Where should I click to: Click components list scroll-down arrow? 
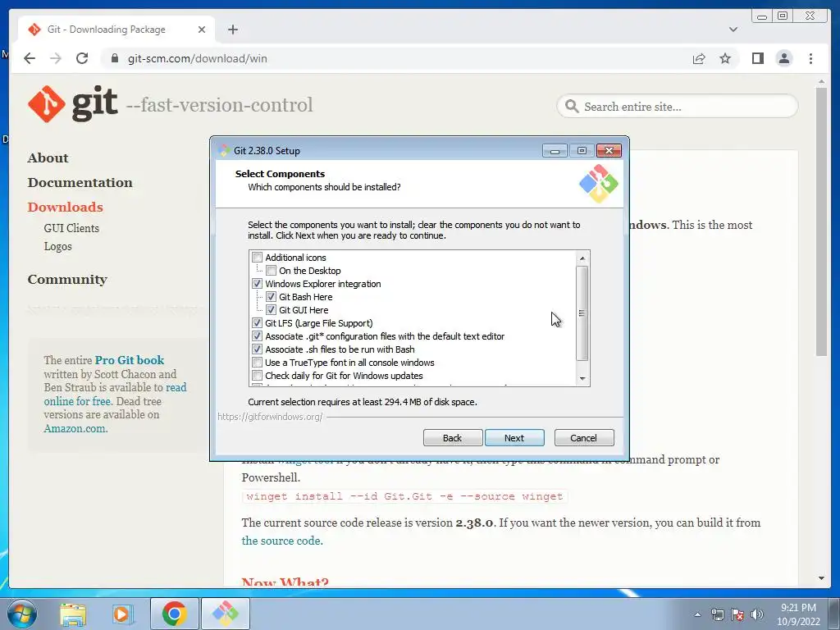(582, 379)
